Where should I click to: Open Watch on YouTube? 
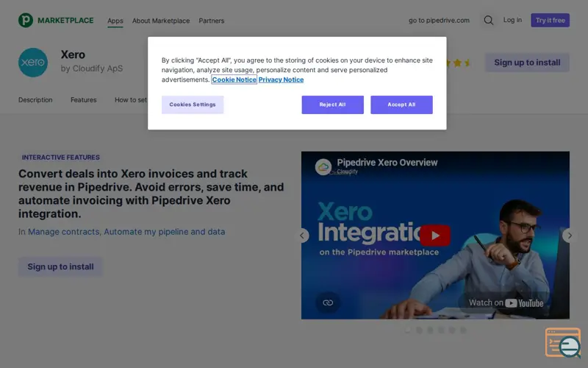click(x=506, y=302)
